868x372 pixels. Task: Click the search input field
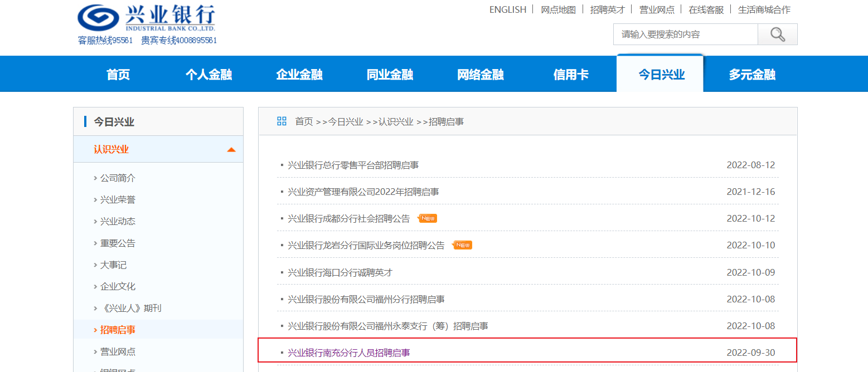(x=685, y=35)
